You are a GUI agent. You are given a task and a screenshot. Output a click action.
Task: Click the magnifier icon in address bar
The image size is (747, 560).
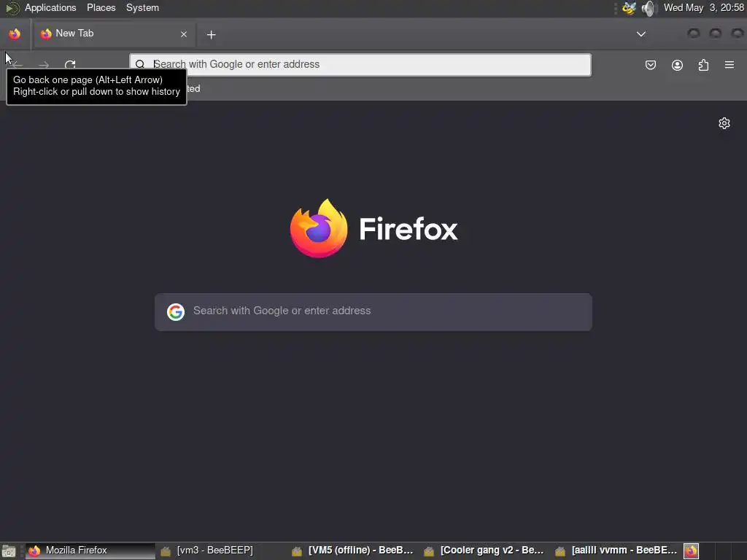click(140, 65)
